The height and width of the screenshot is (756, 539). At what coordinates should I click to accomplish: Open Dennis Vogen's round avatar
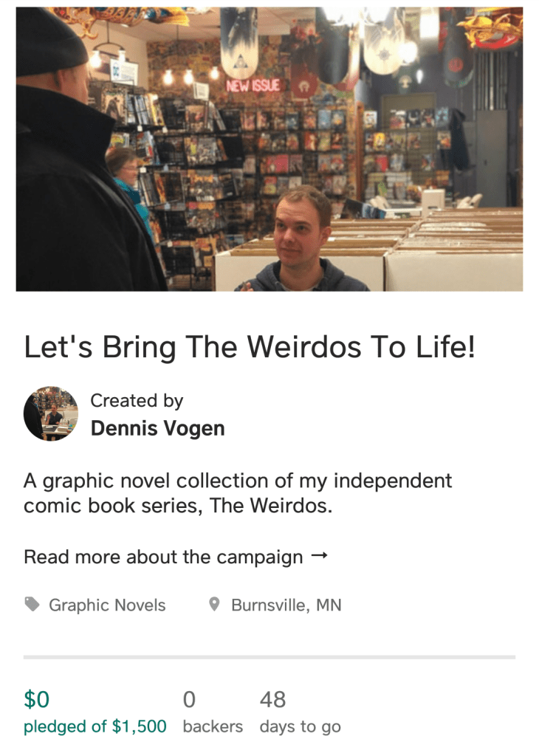pyautogui.click(x=51, y=413)
